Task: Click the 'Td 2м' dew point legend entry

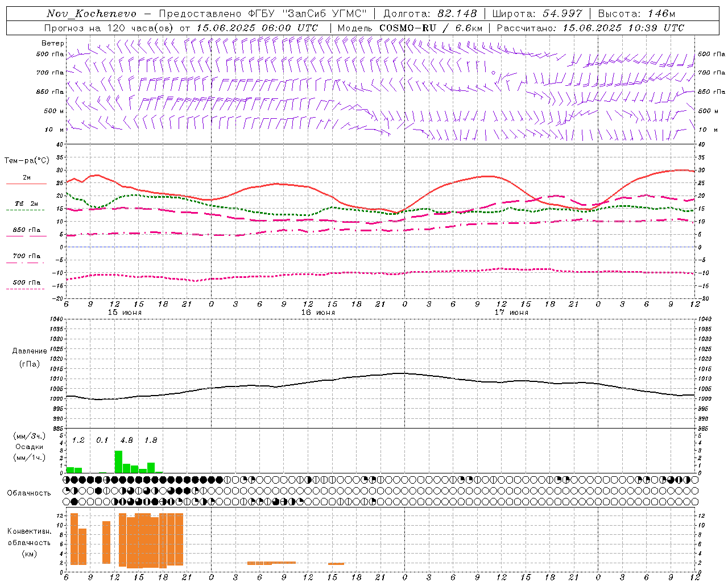Action: (26, 203)
